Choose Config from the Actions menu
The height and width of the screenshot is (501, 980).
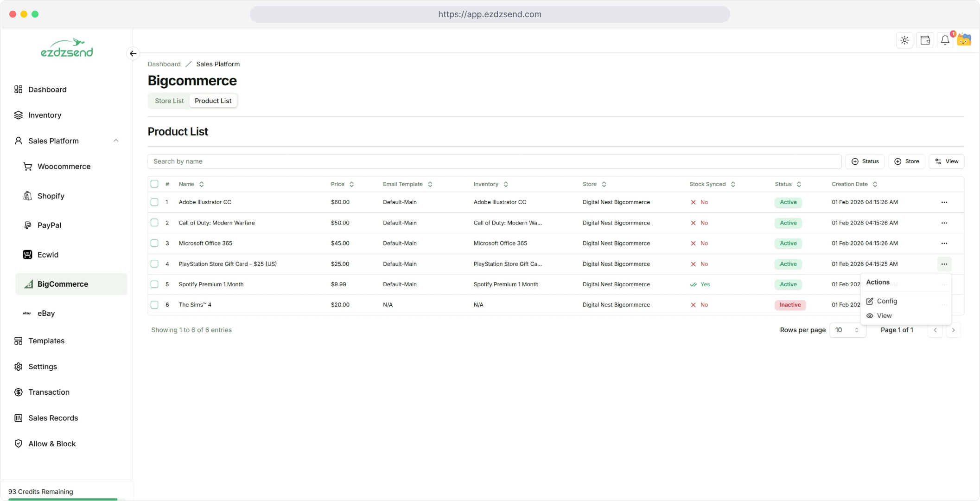pos(886,301)
